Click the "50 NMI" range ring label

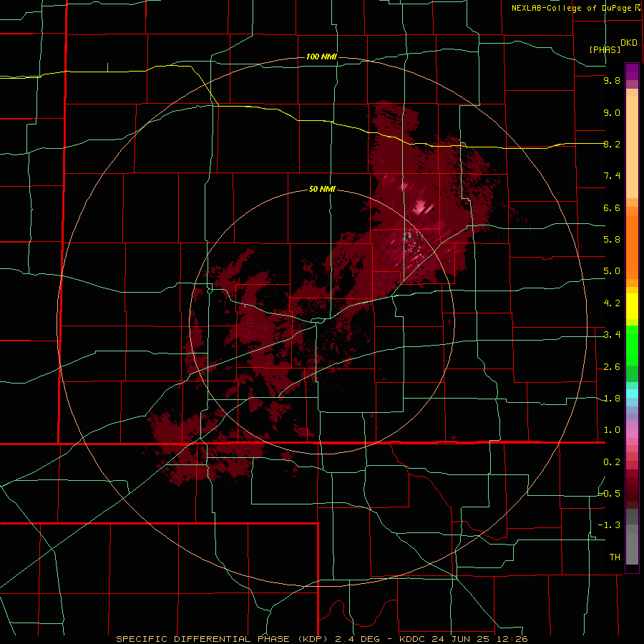pos(322,189)
